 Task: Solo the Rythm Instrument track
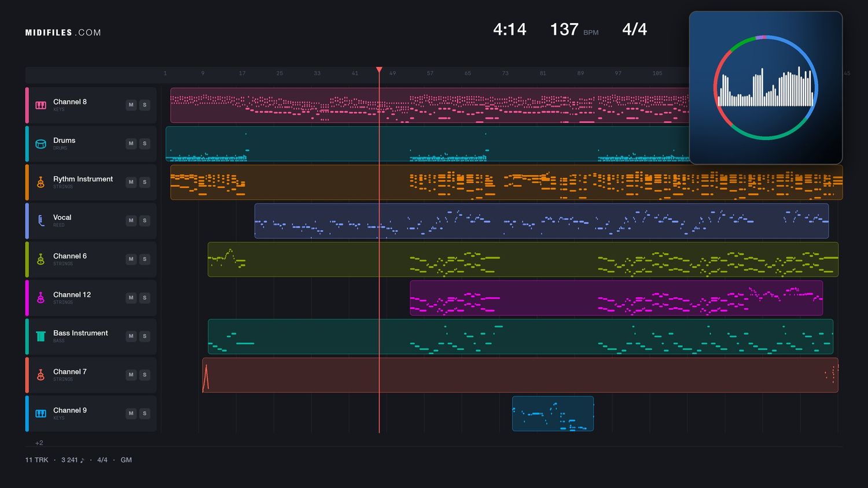point(145,182)
